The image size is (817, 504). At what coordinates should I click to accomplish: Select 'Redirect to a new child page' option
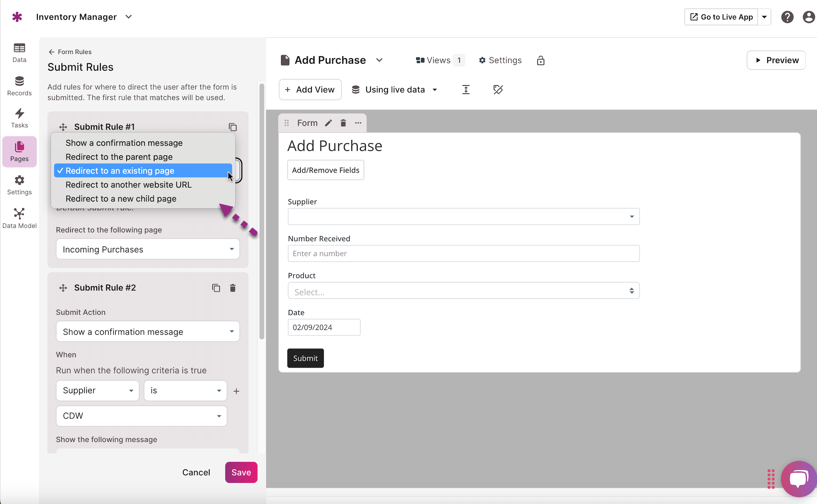[x=143, y=199]
